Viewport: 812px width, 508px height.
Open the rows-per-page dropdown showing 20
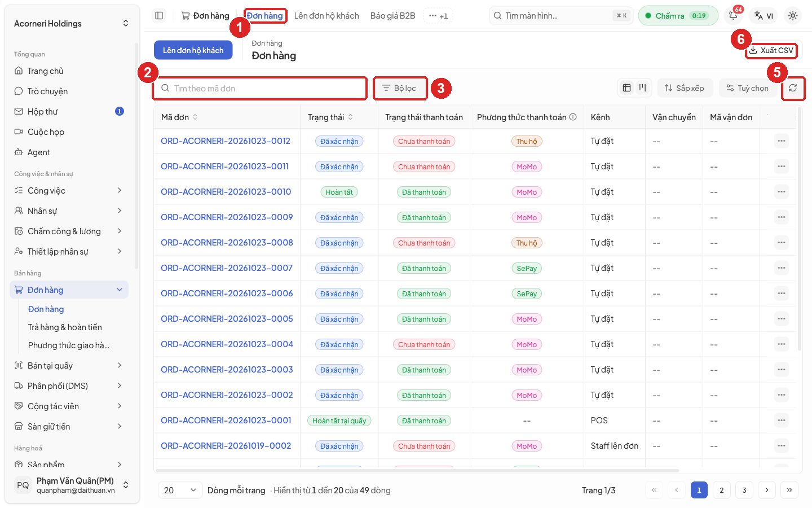(x=180, y=490)
